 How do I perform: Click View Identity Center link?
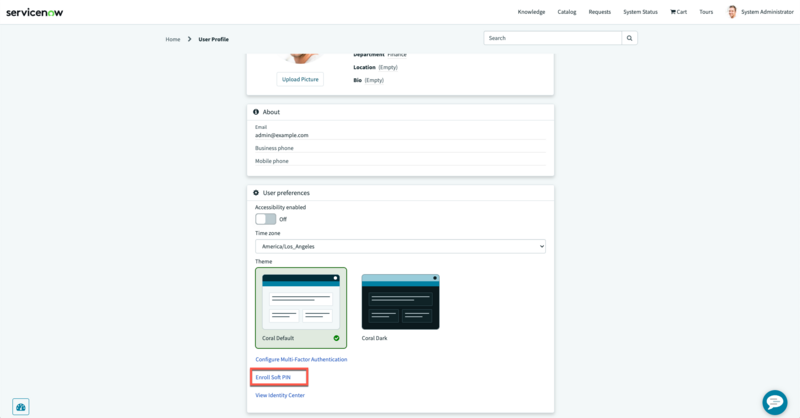point(280,395)
